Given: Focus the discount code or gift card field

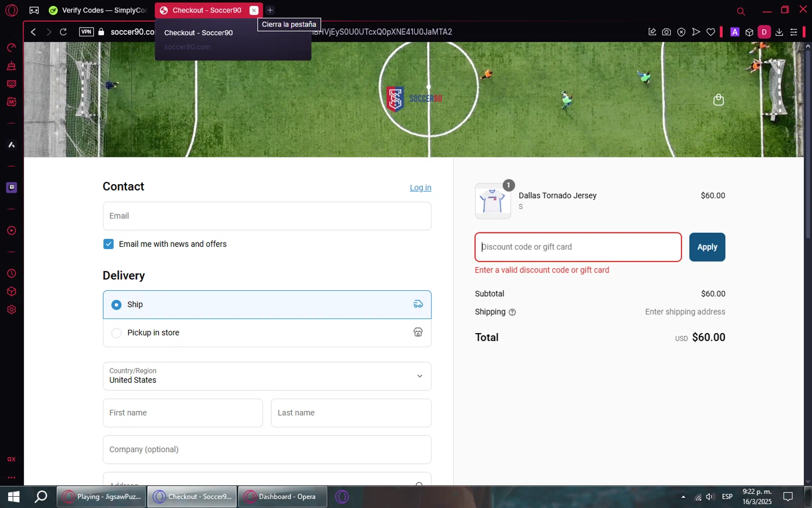Looking at the screenshot, I should point(578,247).
